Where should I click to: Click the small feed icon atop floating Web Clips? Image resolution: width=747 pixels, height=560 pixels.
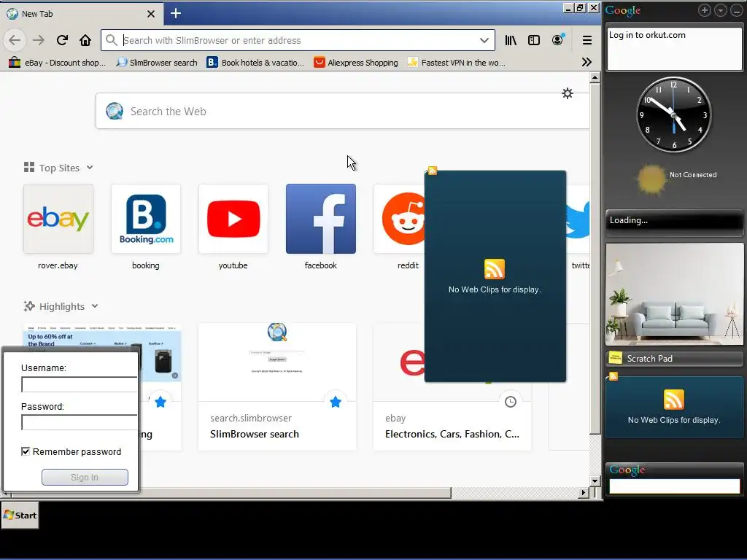[432, 171]
